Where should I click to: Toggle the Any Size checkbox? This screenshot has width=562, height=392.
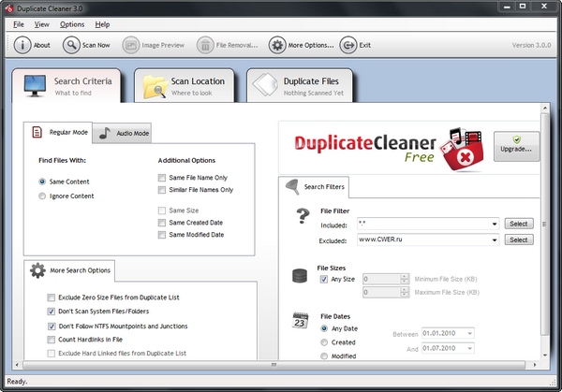click(324, 278)
